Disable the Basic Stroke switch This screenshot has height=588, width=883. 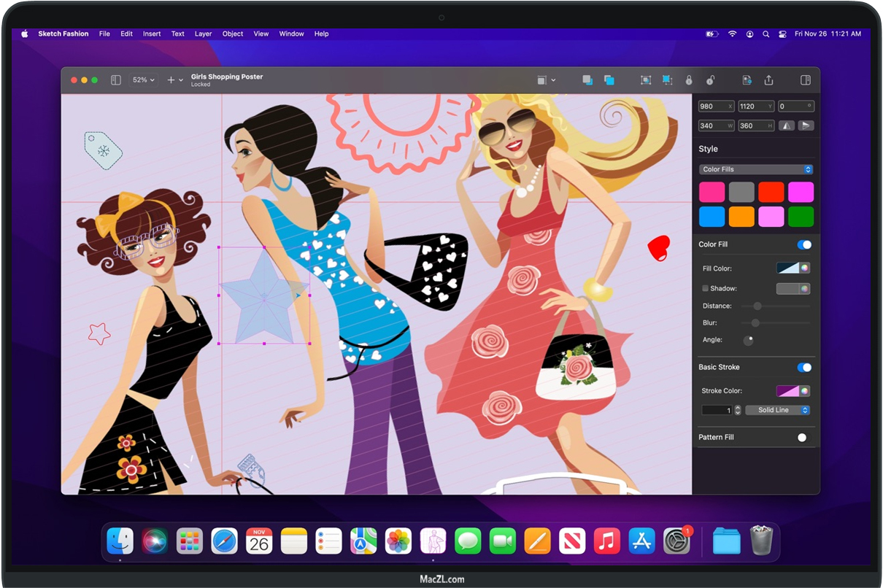pos(803,367)
